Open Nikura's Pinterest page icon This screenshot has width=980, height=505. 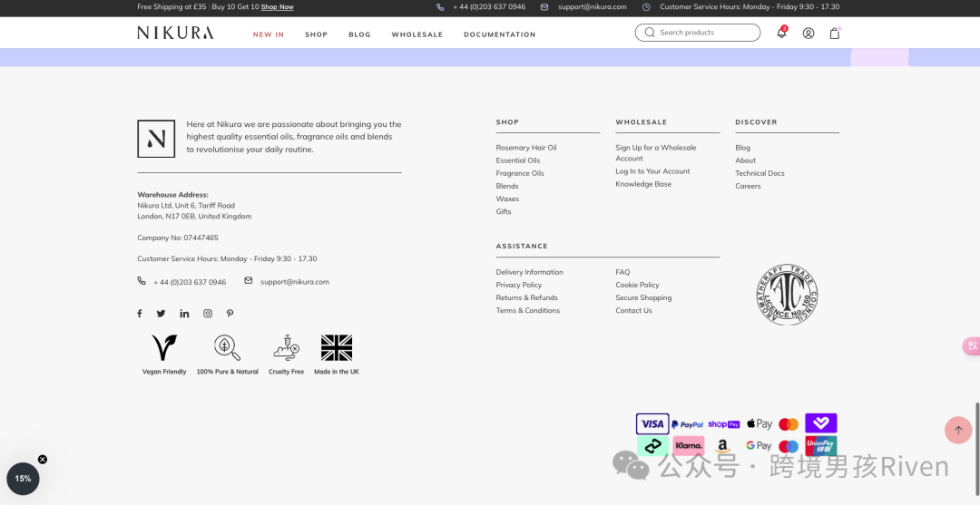click(x=230, y=314)
